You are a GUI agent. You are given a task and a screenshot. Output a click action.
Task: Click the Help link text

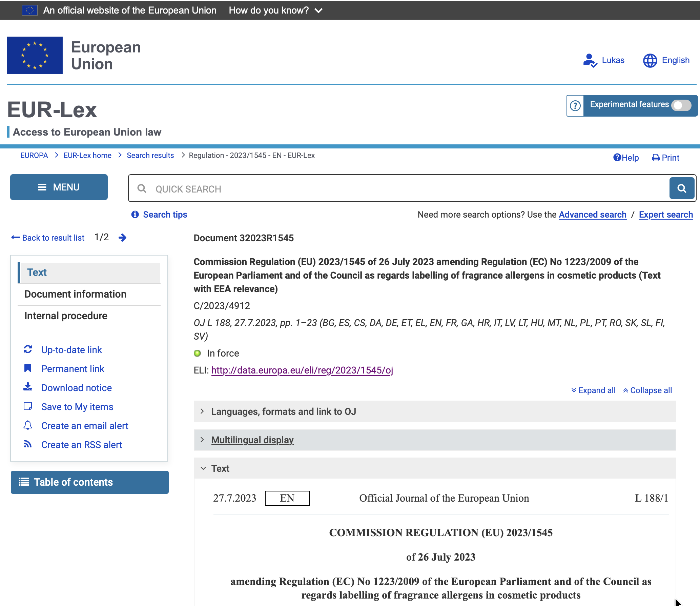coord(630,158)
